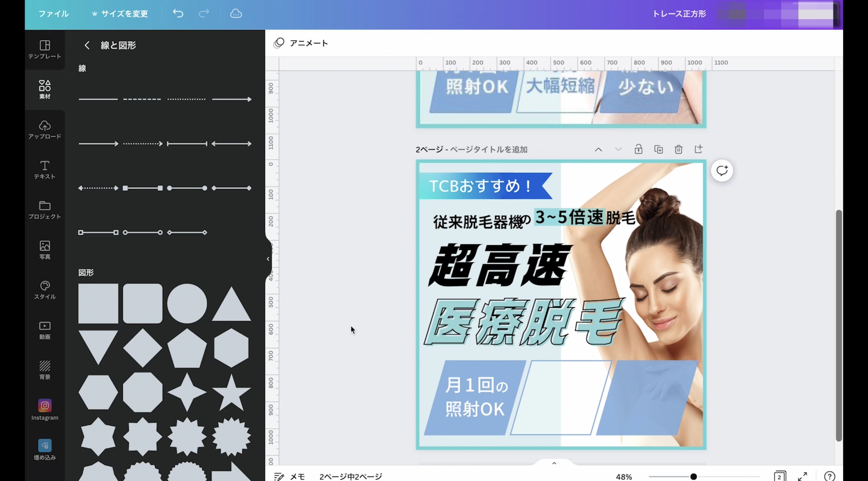The image size is (868, 481).
Task: Lock page 2 with padlock icon
Action: (638, 149)
